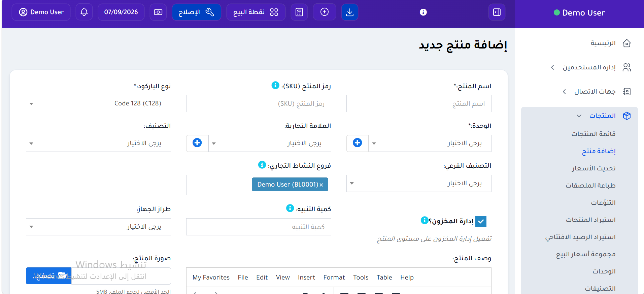
Task: Add new brand with العلامة التجارية plus button
Action: coord(197,143)
